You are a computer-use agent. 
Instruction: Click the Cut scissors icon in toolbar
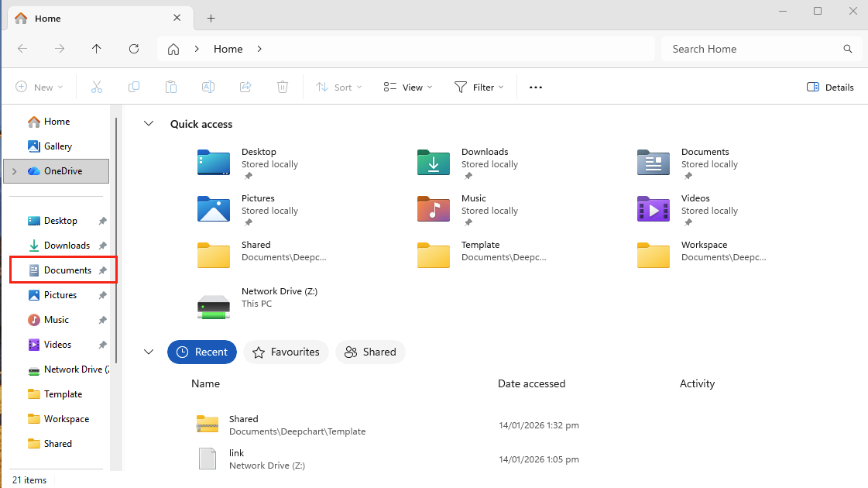(97, 88)
